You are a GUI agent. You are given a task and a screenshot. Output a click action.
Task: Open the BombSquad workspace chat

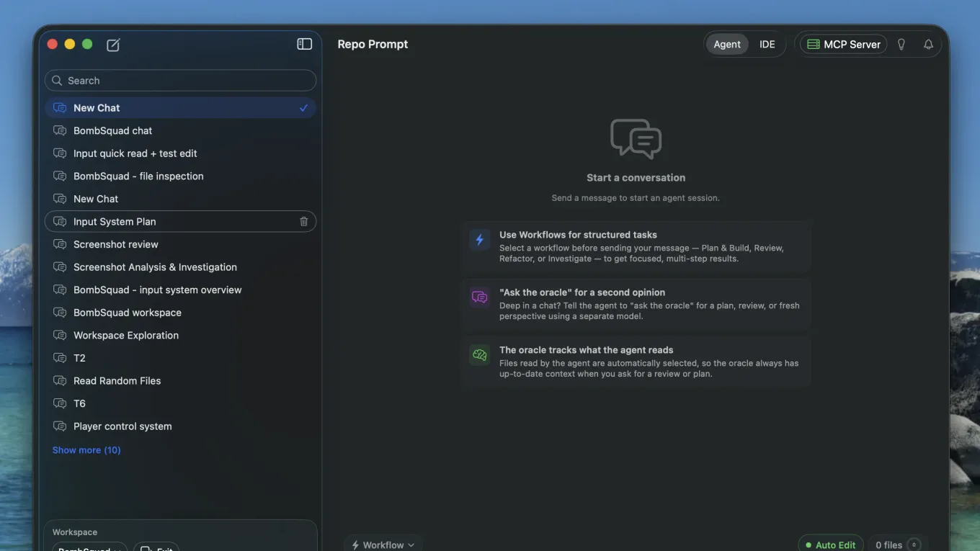180,313
